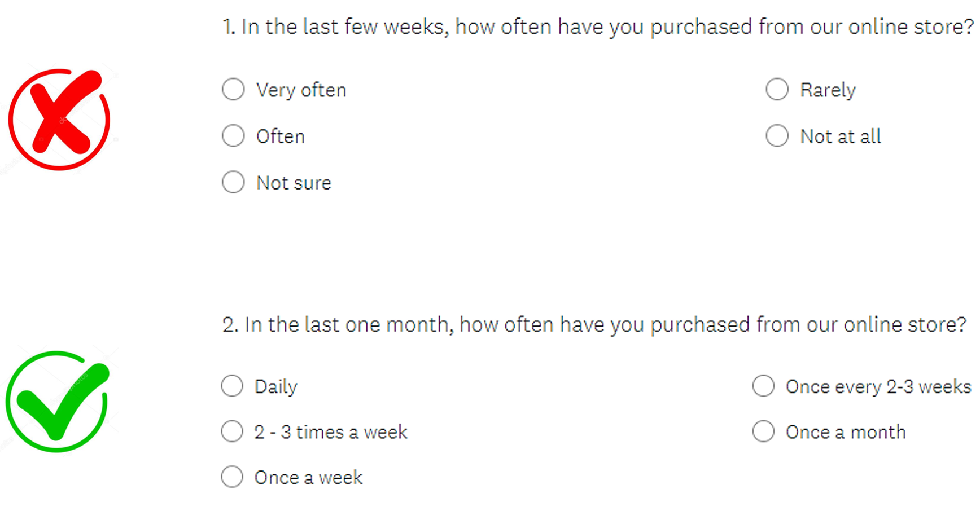Click the Rarely label text

click(828, 90)
